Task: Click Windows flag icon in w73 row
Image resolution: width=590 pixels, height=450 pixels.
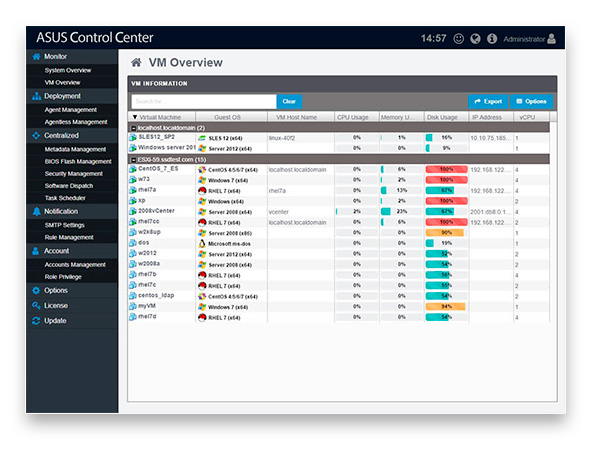Action: coord(202,180)
